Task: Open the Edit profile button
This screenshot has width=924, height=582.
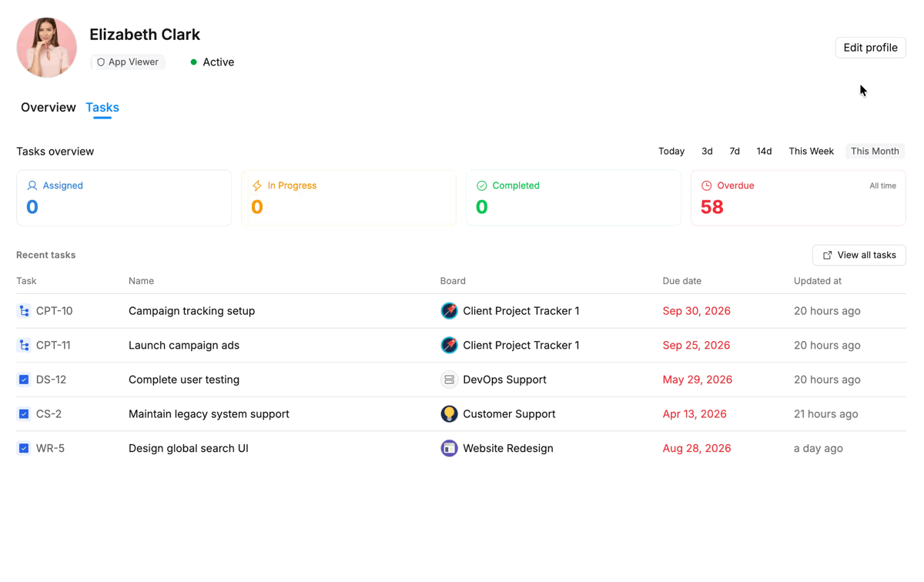Action: (x=870, y=48)
